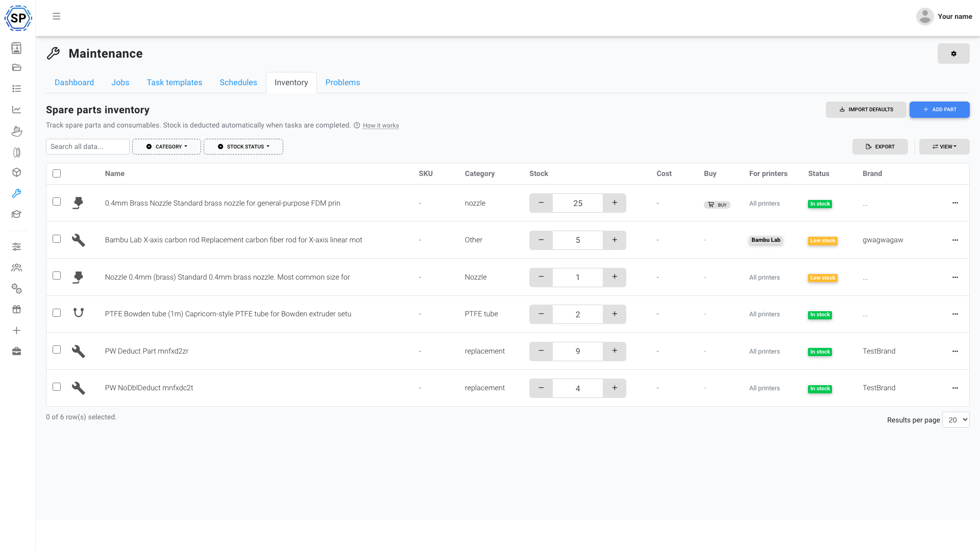980x551 pixels.
Task: Click the Benchy boat icon in sidebar
Action: [x=17, y=131]
